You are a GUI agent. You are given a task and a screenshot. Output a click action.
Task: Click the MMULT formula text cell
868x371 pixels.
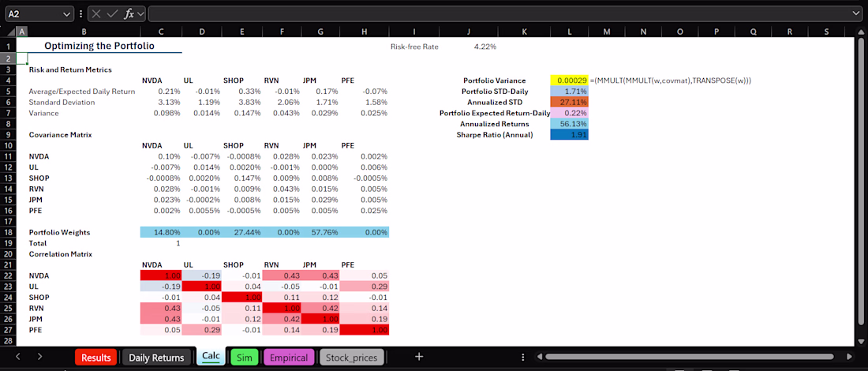(x=671, y=81)
